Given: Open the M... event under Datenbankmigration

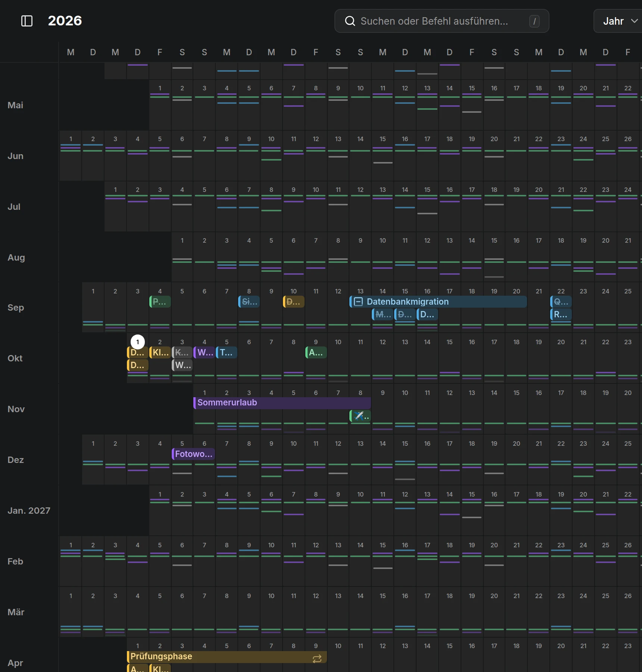Looking at the screenshot, I should point(383,314).
